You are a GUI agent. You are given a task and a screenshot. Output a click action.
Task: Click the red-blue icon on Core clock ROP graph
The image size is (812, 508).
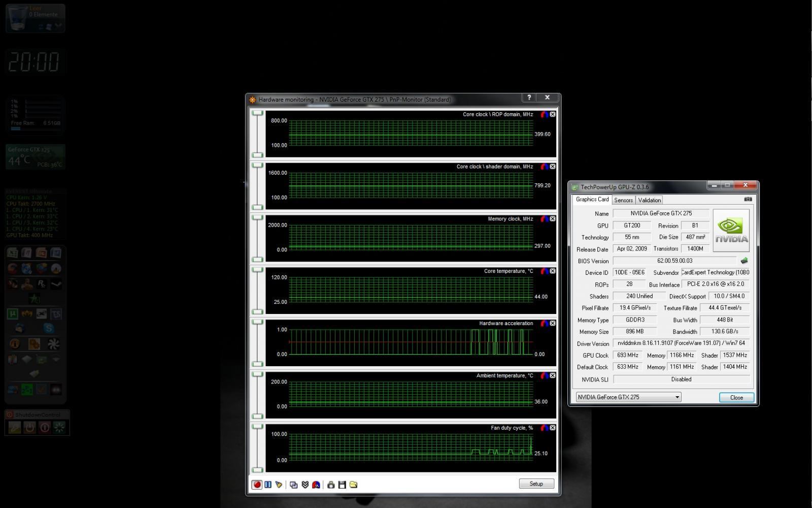pyautogui.click(x=544, y=114)
